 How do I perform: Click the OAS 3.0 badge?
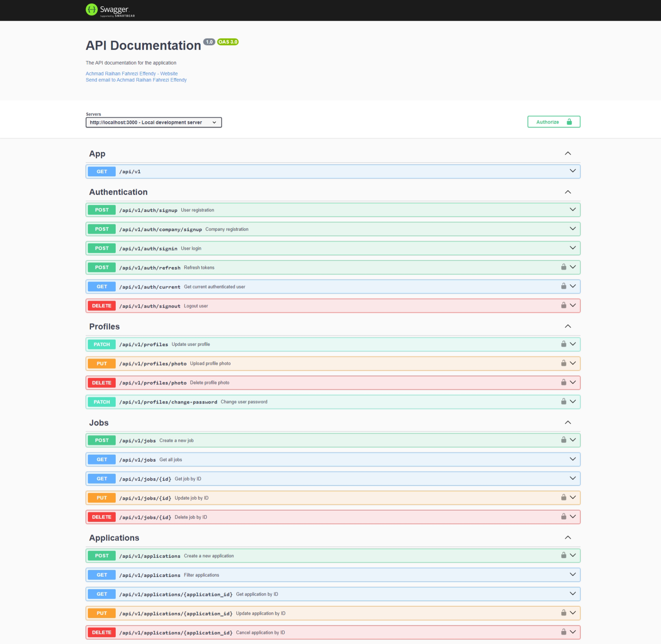pyautogui.click(x=228, y=42)
